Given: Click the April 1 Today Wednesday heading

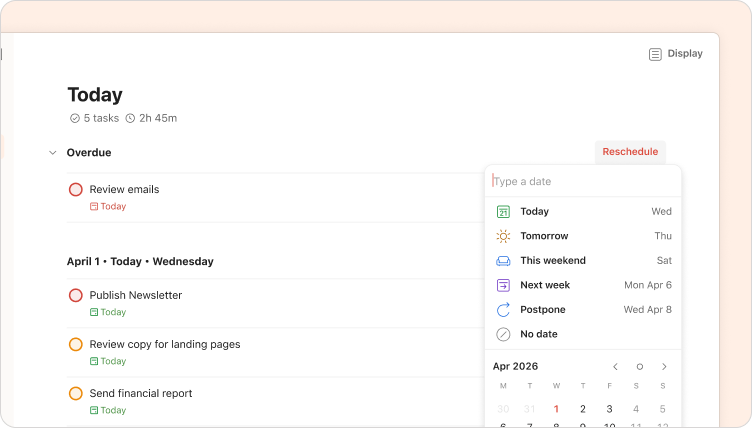Looking at the screenshot, I should pyautogui.click(x=140, y=262).
